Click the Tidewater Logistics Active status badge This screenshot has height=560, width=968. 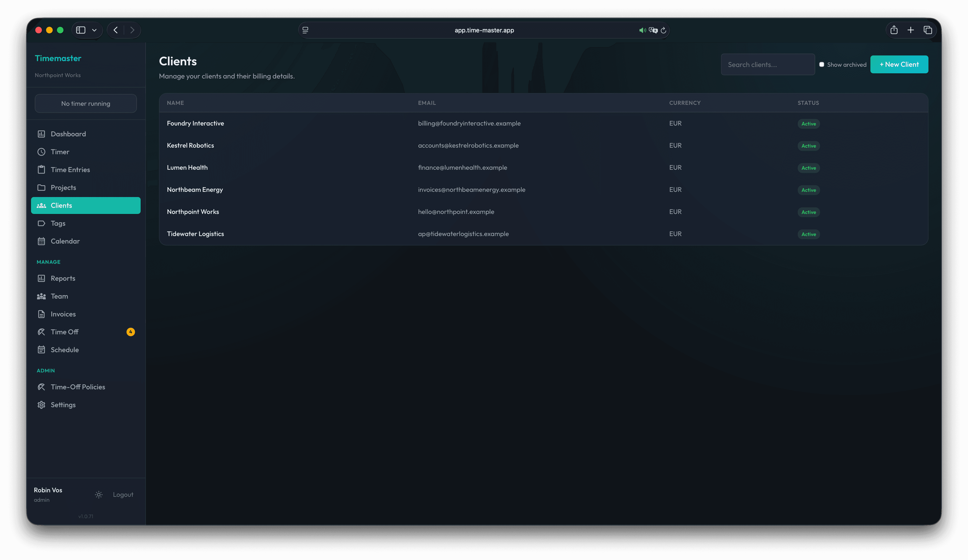click(809, 234)
